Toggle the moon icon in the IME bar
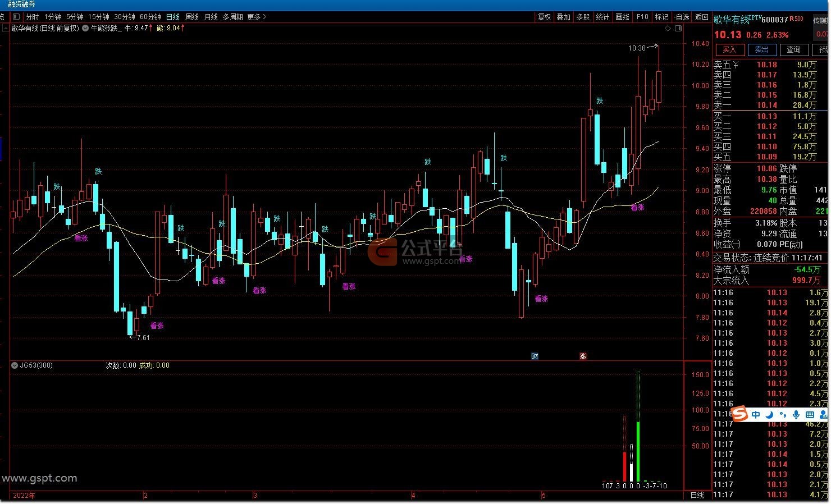This screenshot has width=831, height=504. (770, 415)
